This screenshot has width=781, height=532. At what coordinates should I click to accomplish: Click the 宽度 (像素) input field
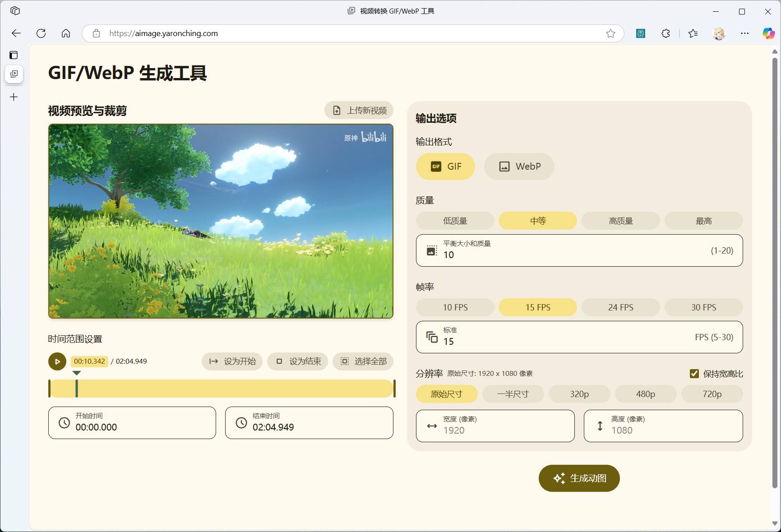495,426
